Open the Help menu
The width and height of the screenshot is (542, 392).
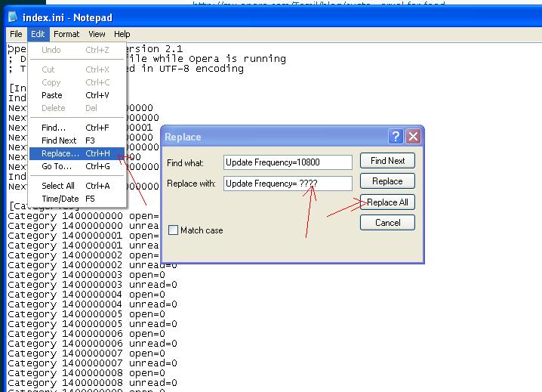tap(122, 34)
